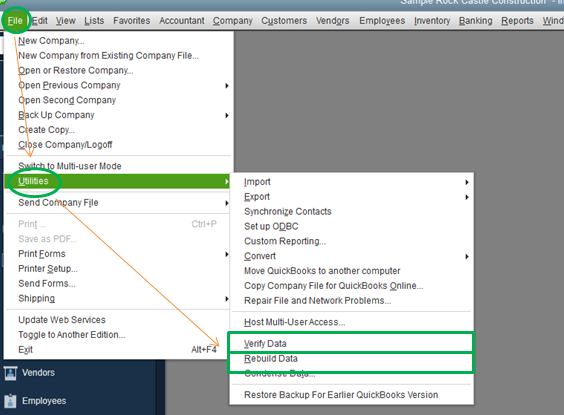
Task: Open the Banking menu
Action: 475,21
